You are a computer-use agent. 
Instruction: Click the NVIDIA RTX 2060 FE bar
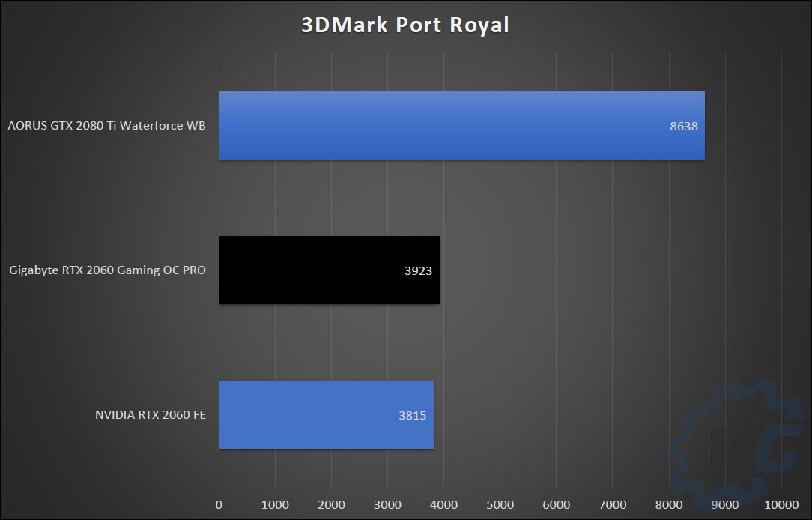pos(327,415)
